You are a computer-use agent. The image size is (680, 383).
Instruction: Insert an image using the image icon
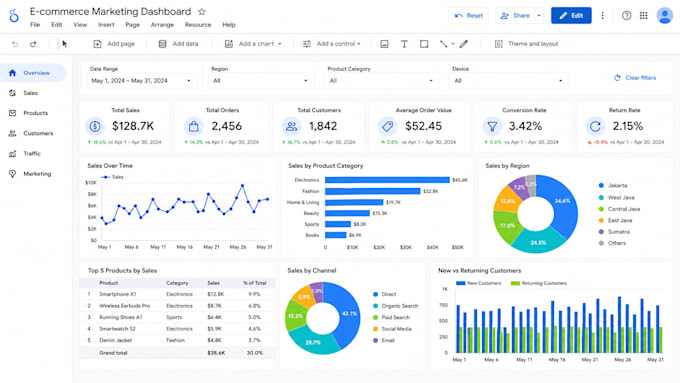point(384,44)
